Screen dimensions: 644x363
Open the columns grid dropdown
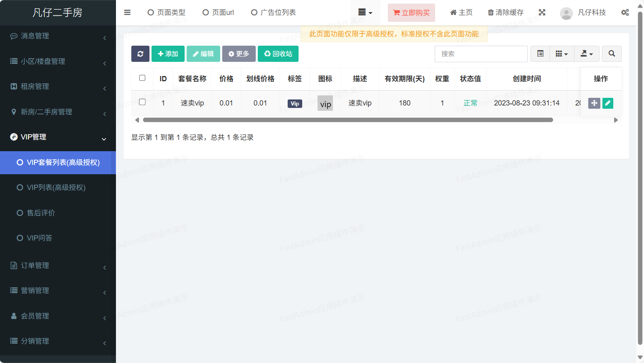point(562,54)
